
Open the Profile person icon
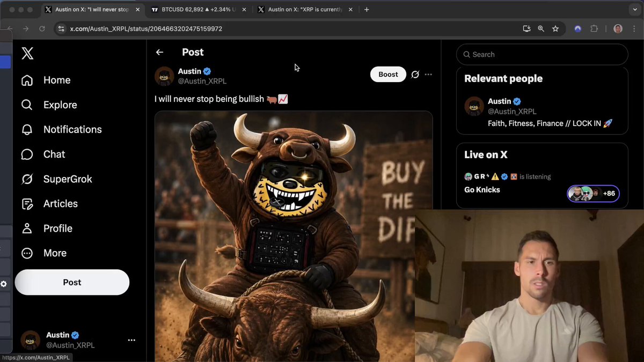[27, 228]
